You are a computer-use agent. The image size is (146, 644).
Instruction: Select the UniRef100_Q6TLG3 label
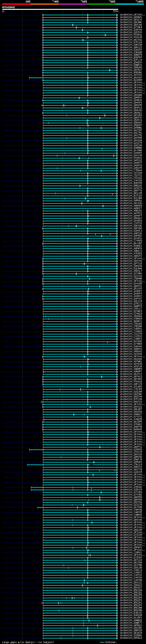[x=131, y=560]
